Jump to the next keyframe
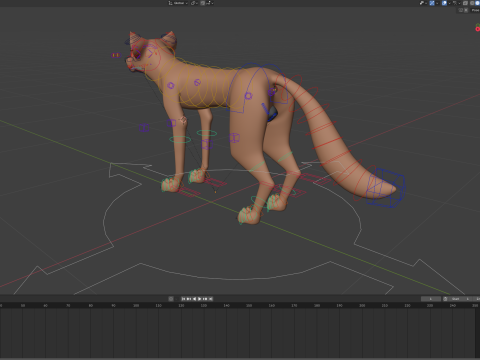This screenshot has height=360, width=480. tap(205, 299)
